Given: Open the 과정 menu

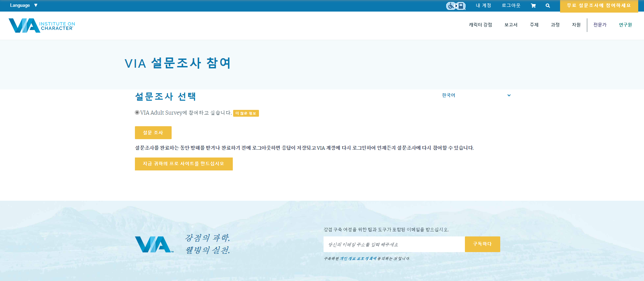Looking at the screenshot, I should [x=555, y=25].
